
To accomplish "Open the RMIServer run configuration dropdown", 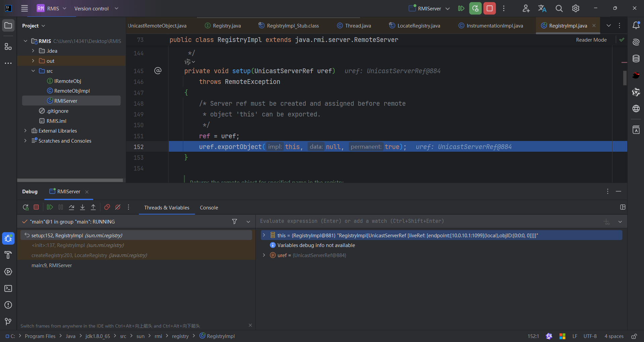I will coord(429,8).
